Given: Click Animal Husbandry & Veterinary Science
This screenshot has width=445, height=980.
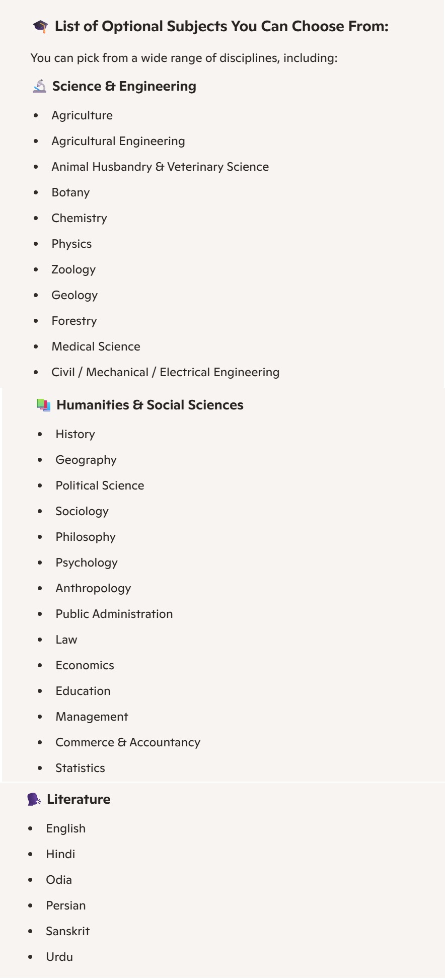Looking at the screenshot, I should click(x=160, y=167).
